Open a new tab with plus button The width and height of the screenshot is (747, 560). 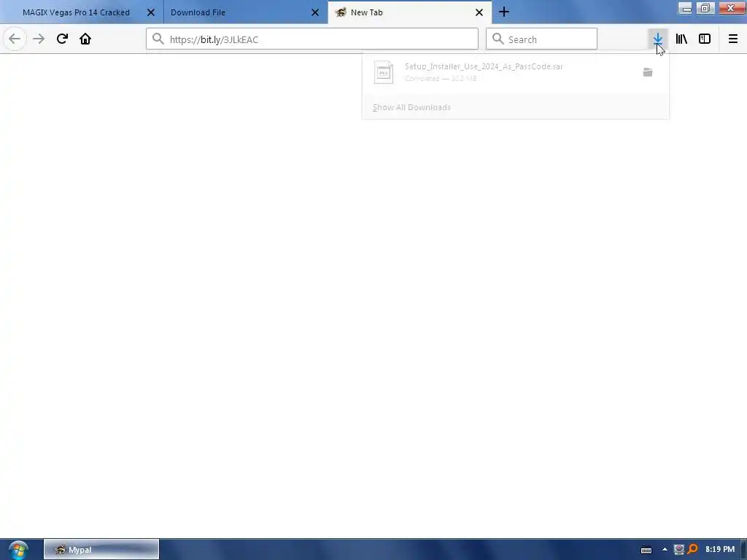point(504,12)
